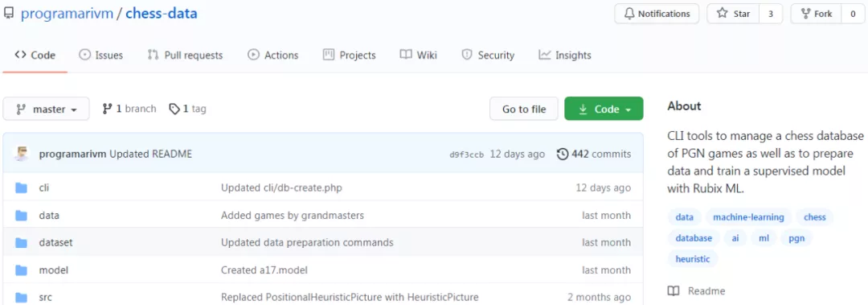This screenshot has width=868, height=305.
Task: View the stargazers count 3
Action: [771, 14]
